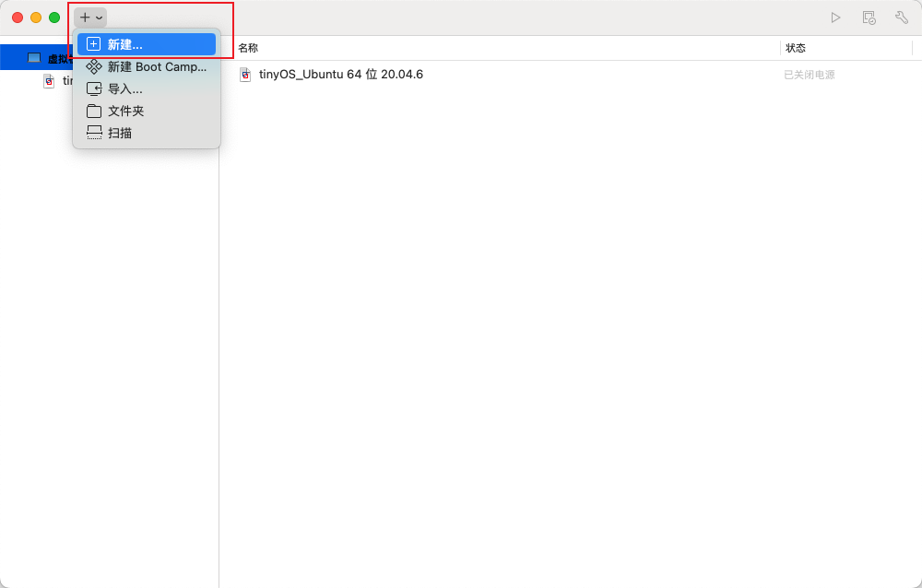This screenshot has height=588, width=922.
Task: Select the 虚拟机 sidebar library item
Action: coord(37,58)
